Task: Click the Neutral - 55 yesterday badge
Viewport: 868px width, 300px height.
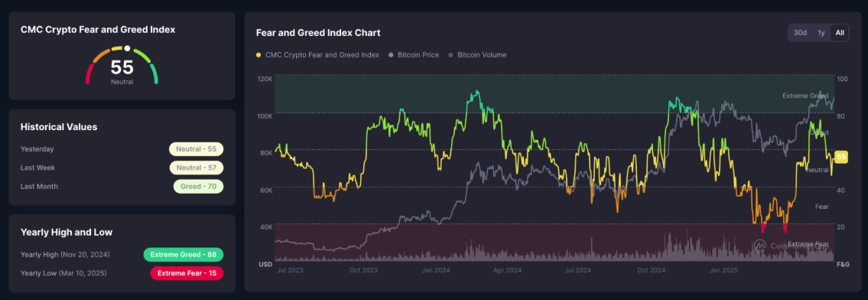Action: [x=197, y=149]
